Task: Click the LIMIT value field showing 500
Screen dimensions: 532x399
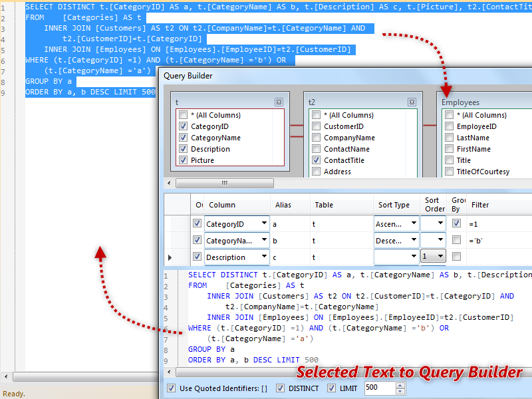Action: (380, 388)
